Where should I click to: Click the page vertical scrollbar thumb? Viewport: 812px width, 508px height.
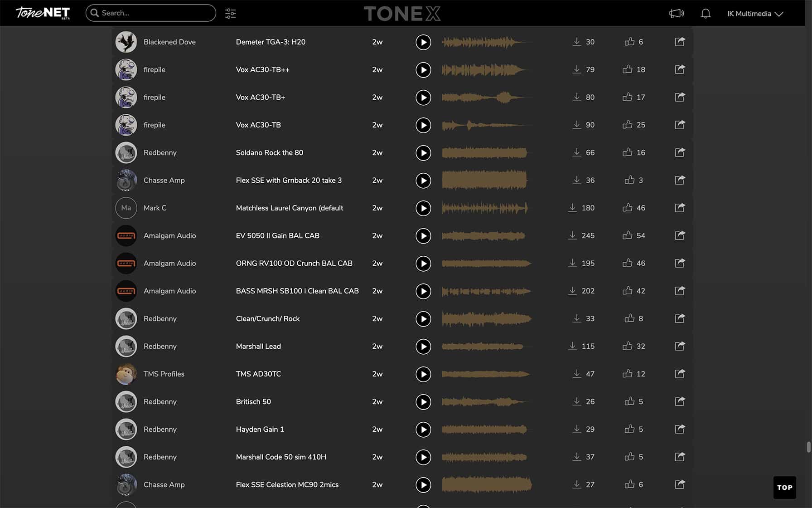tap(808, 447)
